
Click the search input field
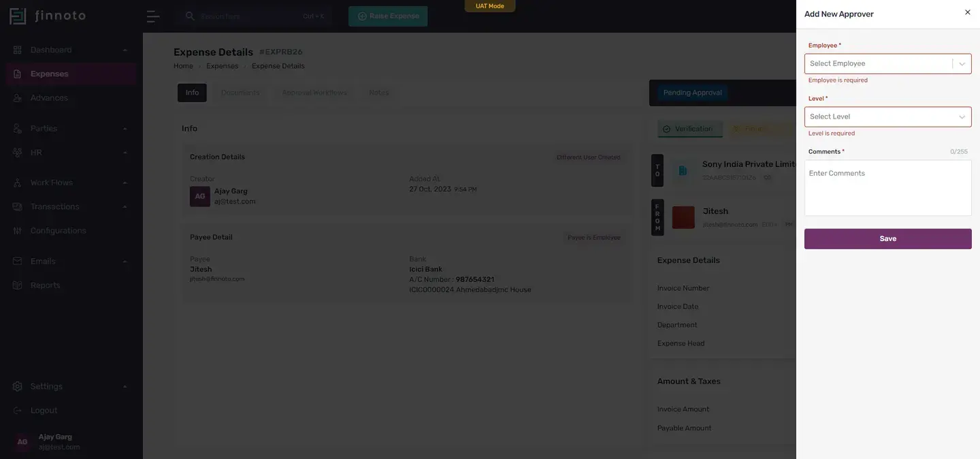pos(253,16)
